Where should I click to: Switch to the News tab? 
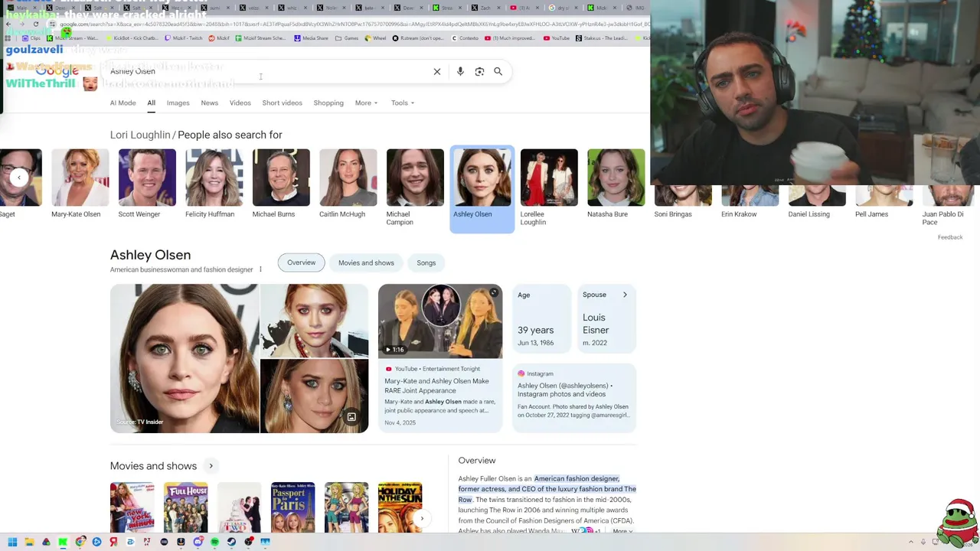(x=209, y=103)
